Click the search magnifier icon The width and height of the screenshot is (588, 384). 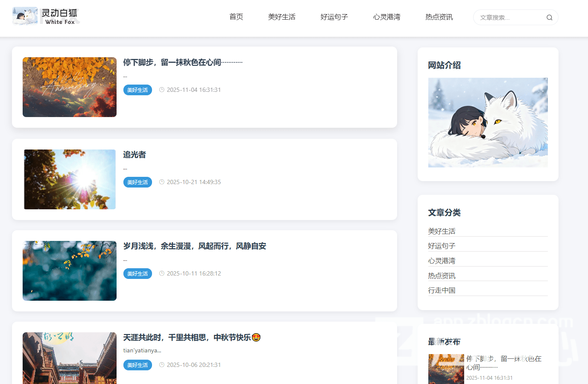point(549,17)
